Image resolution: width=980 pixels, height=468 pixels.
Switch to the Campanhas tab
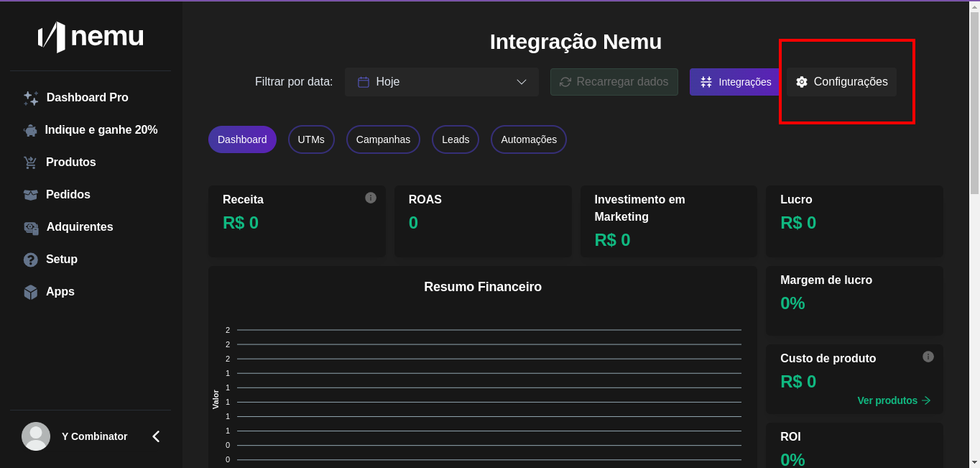pyautogui.click(x=383, y=139)
